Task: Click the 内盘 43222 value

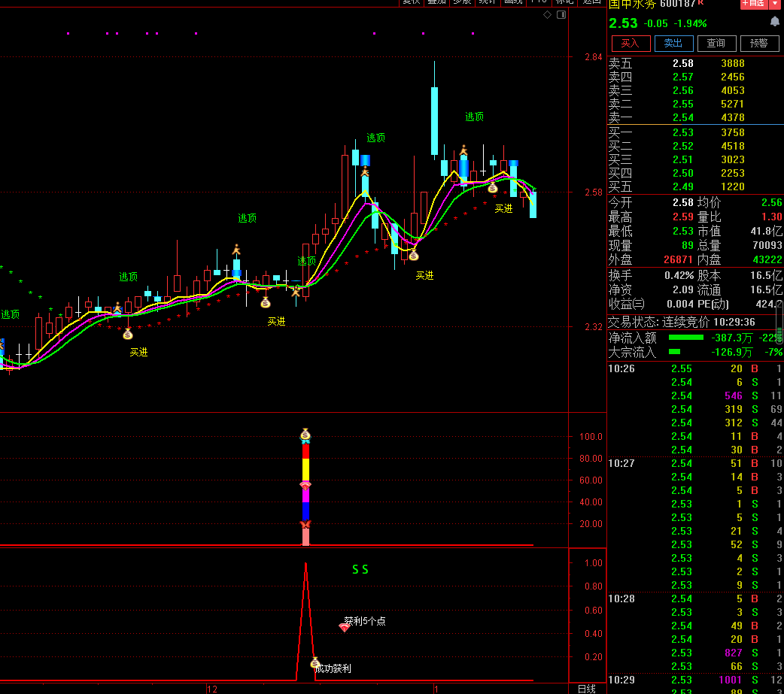Action: (767, 260)
